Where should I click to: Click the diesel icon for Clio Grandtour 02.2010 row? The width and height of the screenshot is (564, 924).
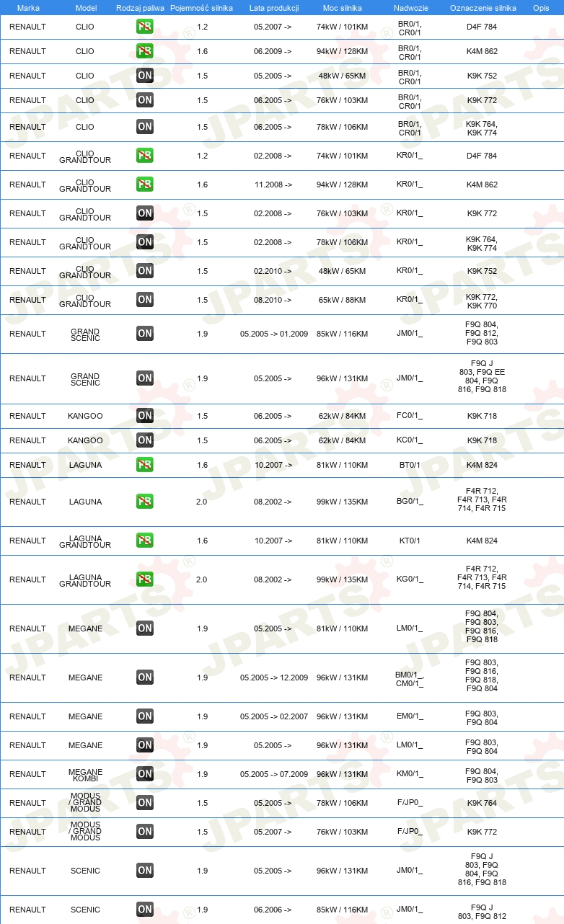tap(144, 271)
